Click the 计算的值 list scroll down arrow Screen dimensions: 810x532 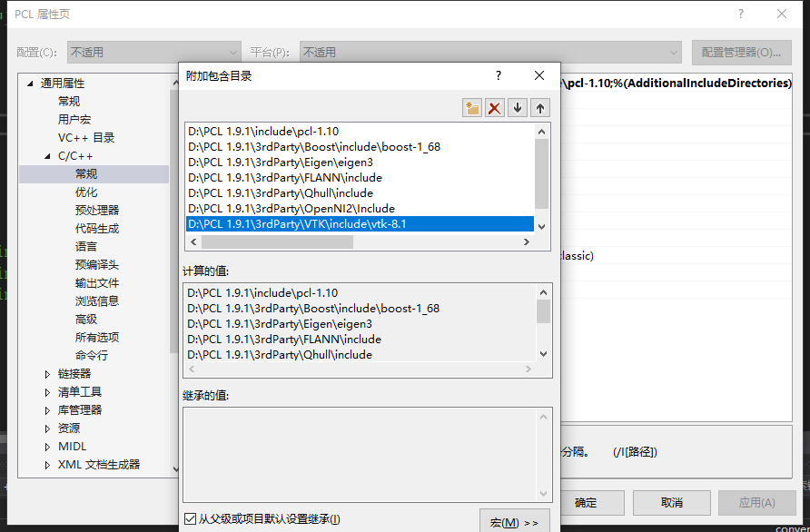pyautogui.click(x=543, y=354)
